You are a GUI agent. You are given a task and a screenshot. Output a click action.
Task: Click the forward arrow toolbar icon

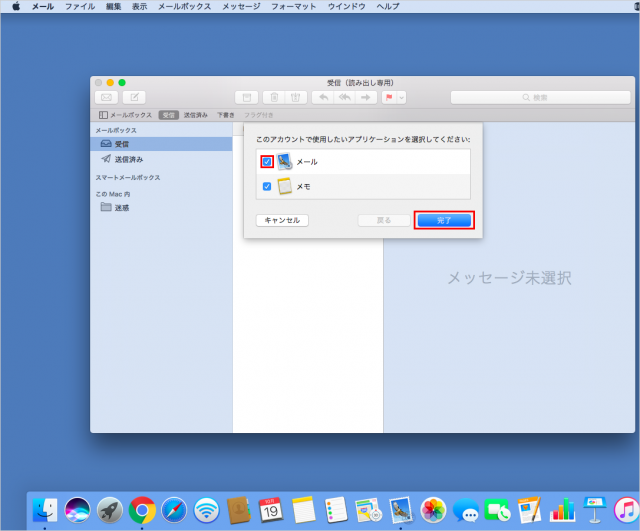click(x=365, y=97)
